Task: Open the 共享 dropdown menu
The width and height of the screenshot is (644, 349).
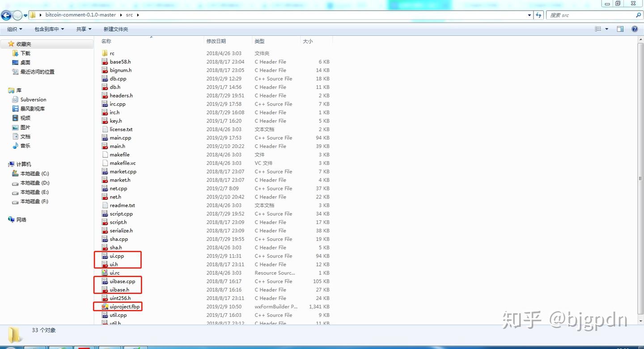Action: (84, 29)
